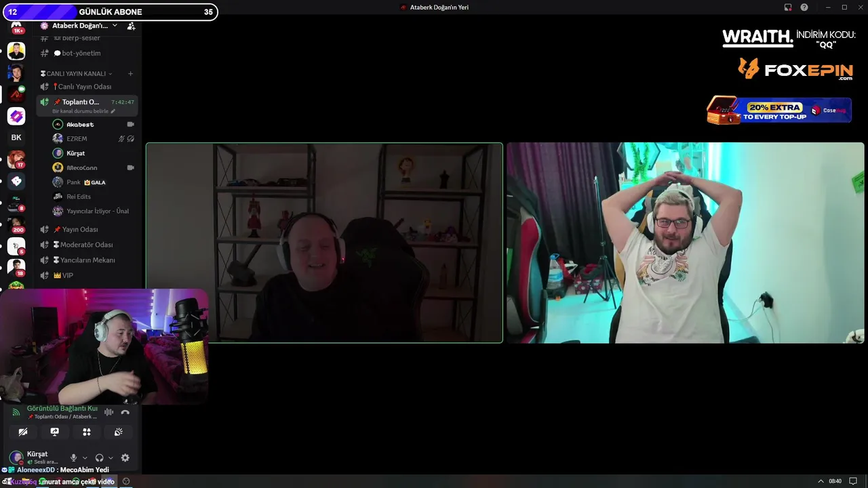The image size is (868, 488).
Task: Join the VIP voice channel
Action: pyautogui.click(x=87, y=276)
